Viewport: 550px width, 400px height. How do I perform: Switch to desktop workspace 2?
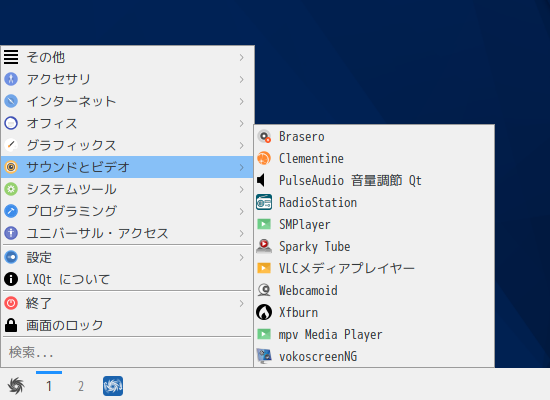tap(81, 386)
